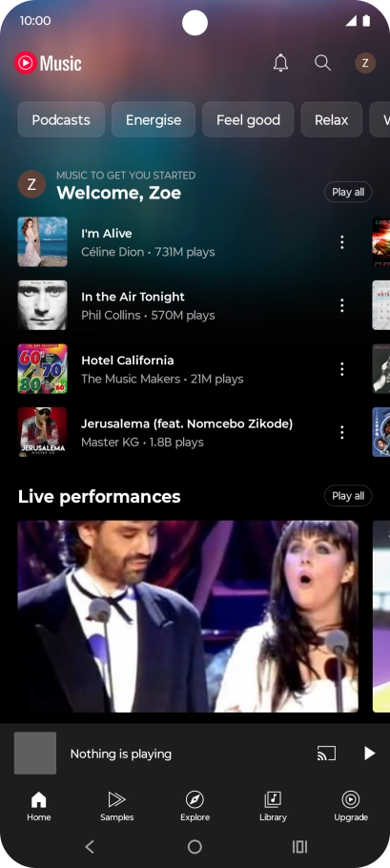Select the Energise filter chip

tap(154, 119)
